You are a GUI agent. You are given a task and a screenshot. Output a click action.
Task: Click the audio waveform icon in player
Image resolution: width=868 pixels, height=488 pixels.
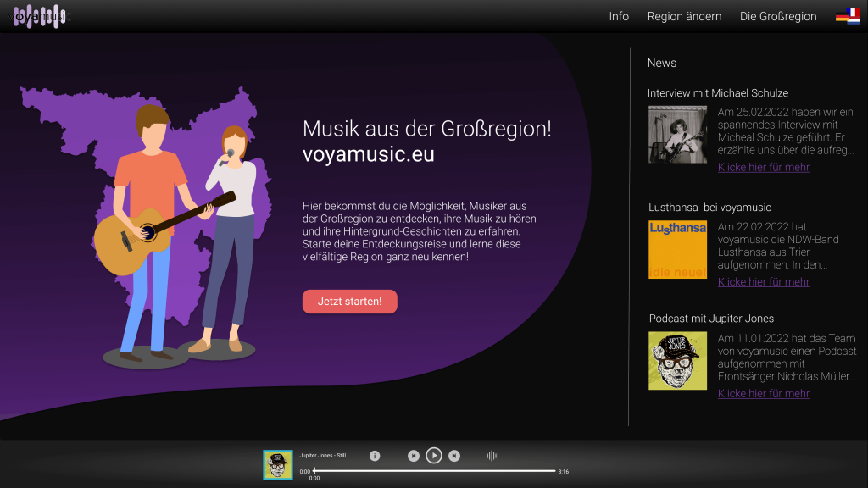(x=492, y=456)
